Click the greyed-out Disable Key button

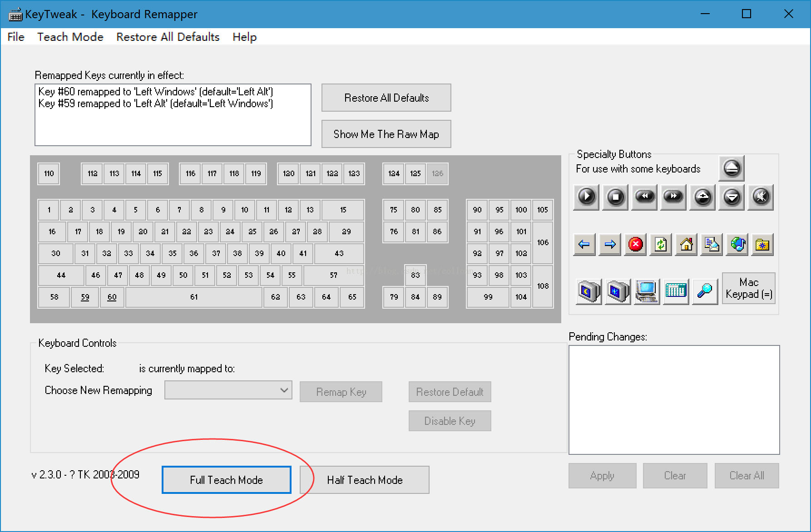pos(450,421)
